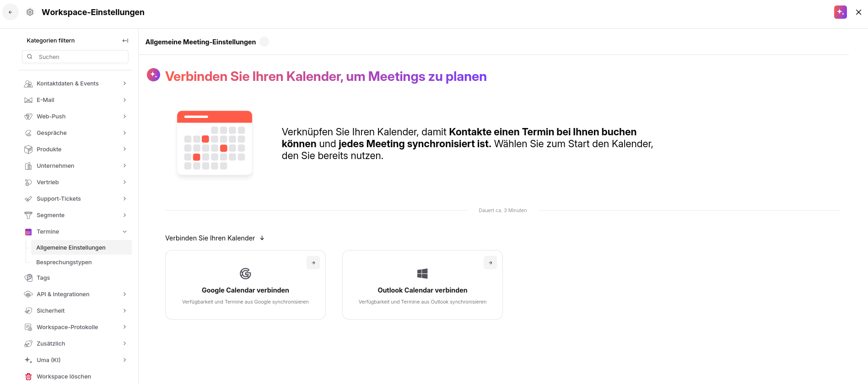Image resolution: width=868 pixels, height=384 pixels.
Task: Open the Uma (KI) category
Action: tap(76, 360)
